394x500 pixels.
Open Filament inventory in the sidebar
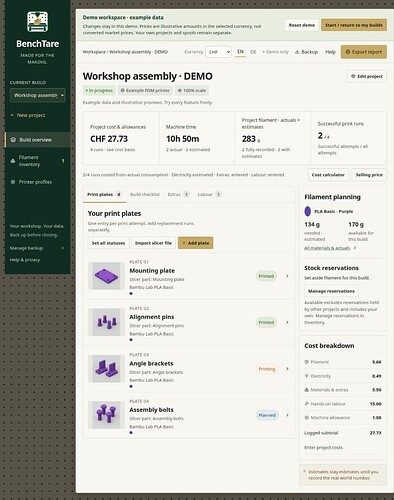(x=37, y=161)
